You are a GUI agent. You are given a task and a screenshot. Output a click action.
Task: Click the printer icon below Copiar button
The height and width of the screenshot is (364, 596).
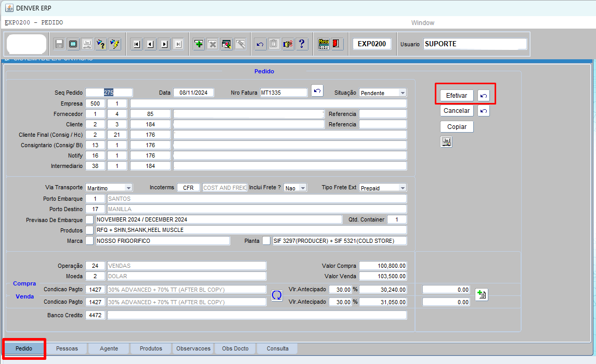click(x=446, y=142)
